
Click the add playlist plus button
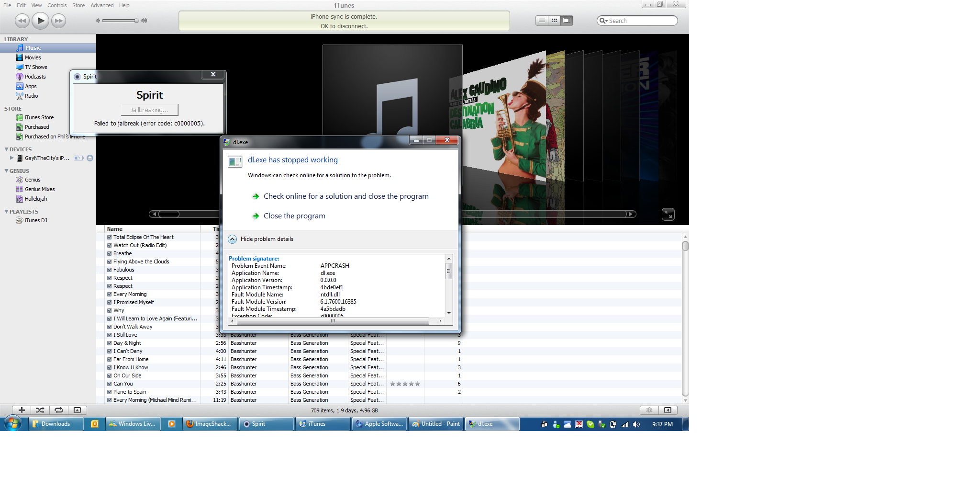(x=22, y=410)
